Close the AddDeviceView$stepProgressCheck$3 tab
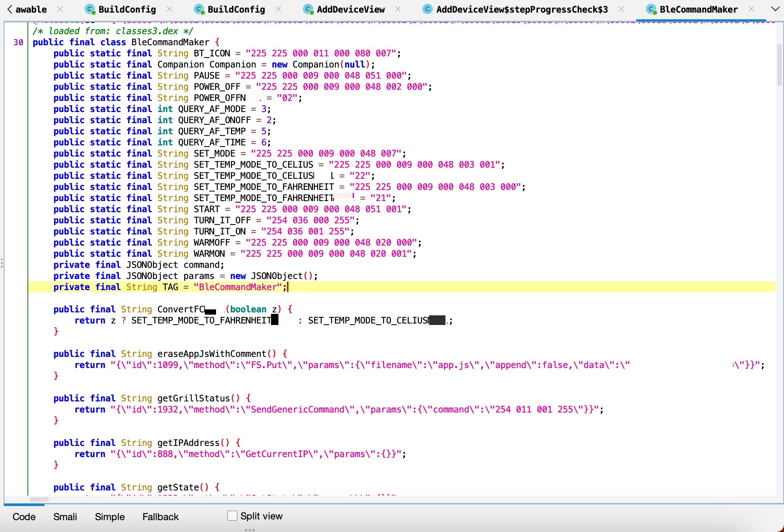 pyautogui.click(x=621, y=9)
